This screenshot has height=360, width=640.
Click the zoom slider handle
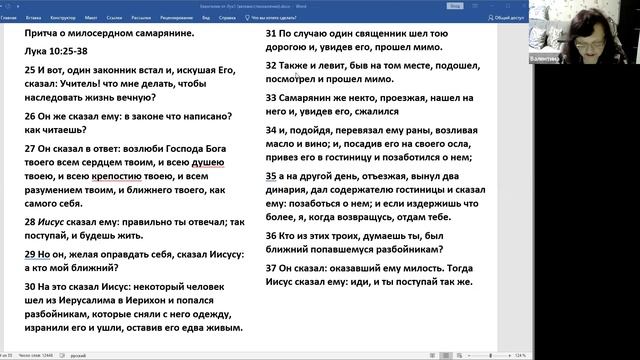(x=490, y=356)
